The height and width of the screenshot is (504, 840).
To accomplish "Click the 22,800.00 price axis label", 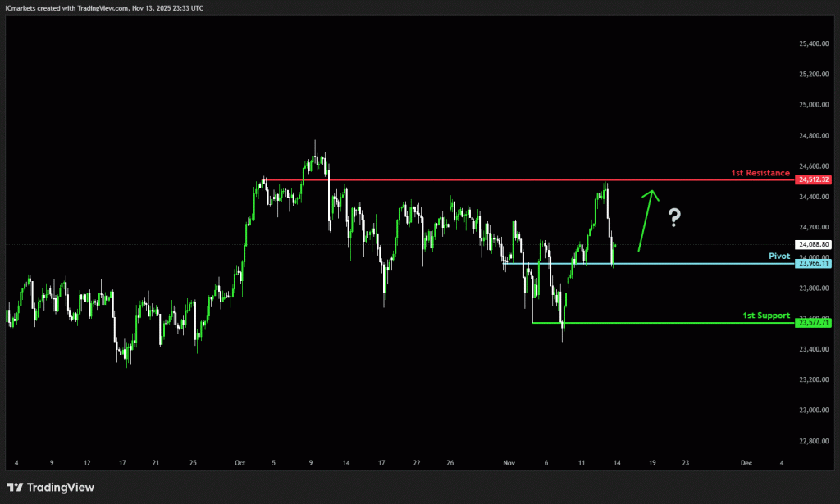I will click(x=813, y=441).
